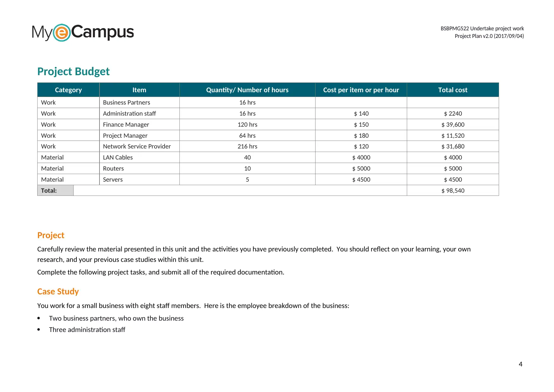Screen dimensions: 554x392
Task: Click 'You work for a small business' sentence
Action: pyautogui.click(x=193, y=306)
